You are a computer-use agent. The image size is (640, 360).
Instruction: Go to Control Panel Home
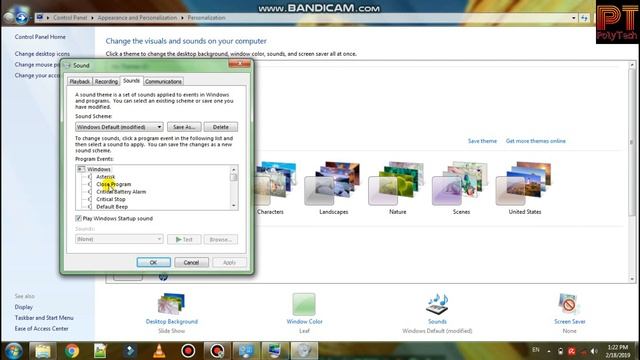[x=40, y=37]
